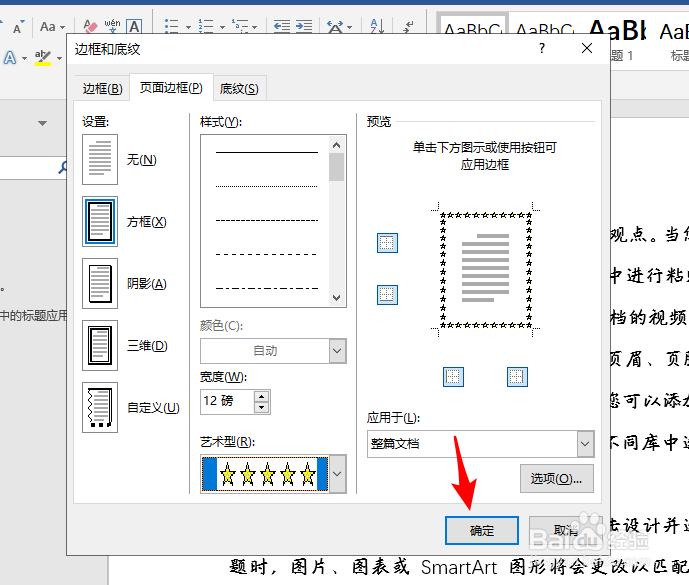The width and height of the screenshot is (689, 585).
Task: Open the highlight color dropdown arrow
Action: 59,58
